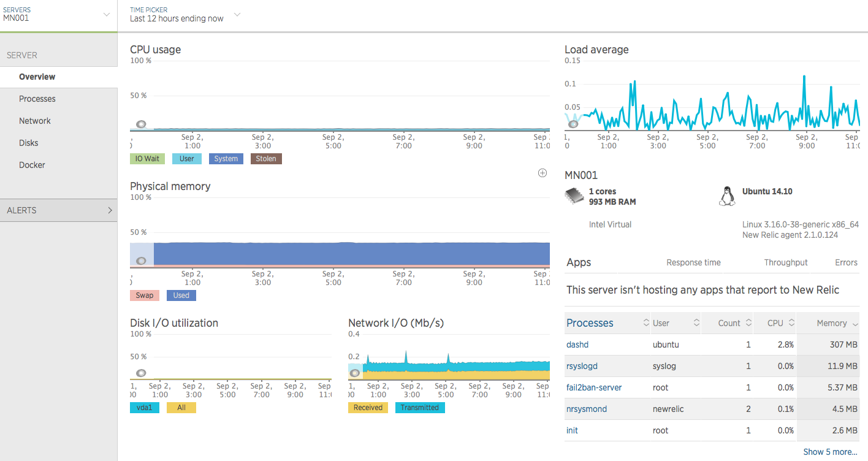The image size is (868, 461).
Task: Toggle the User CPU legend series
Action: [187, 159]
